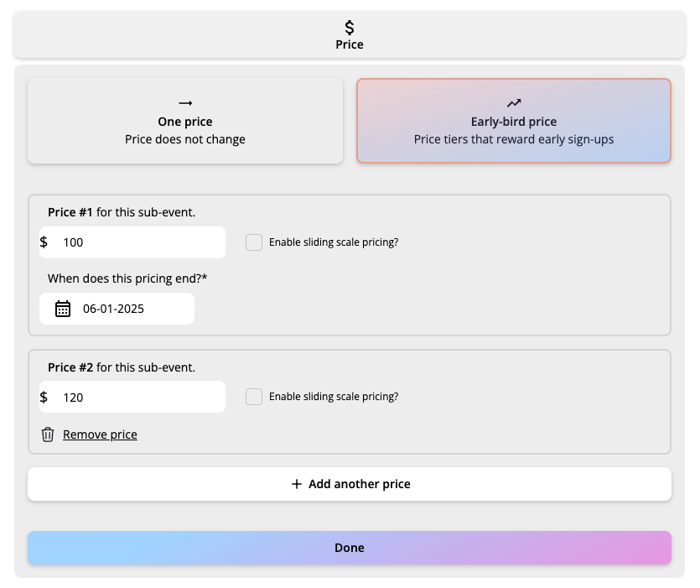Viewport: 700px width, 588px height.
Task: Focus the Price #2 amount field showing 120
Action: pos(138,397)
